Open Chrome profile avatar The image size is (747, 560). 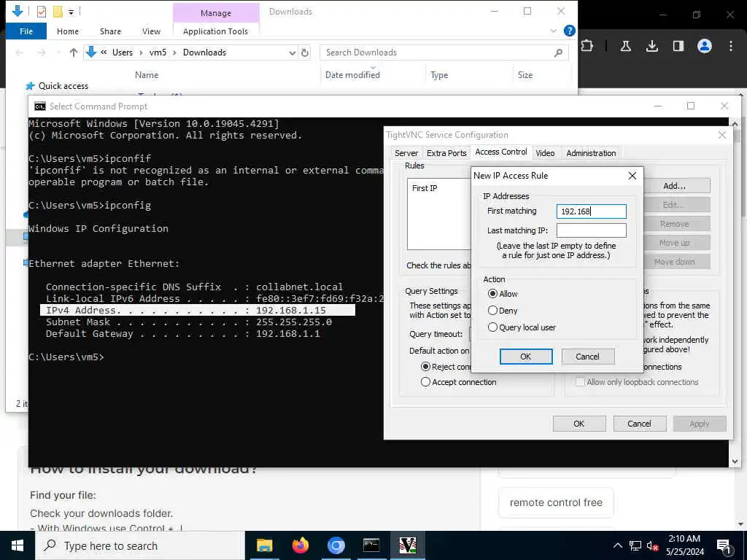pos(704,46)
